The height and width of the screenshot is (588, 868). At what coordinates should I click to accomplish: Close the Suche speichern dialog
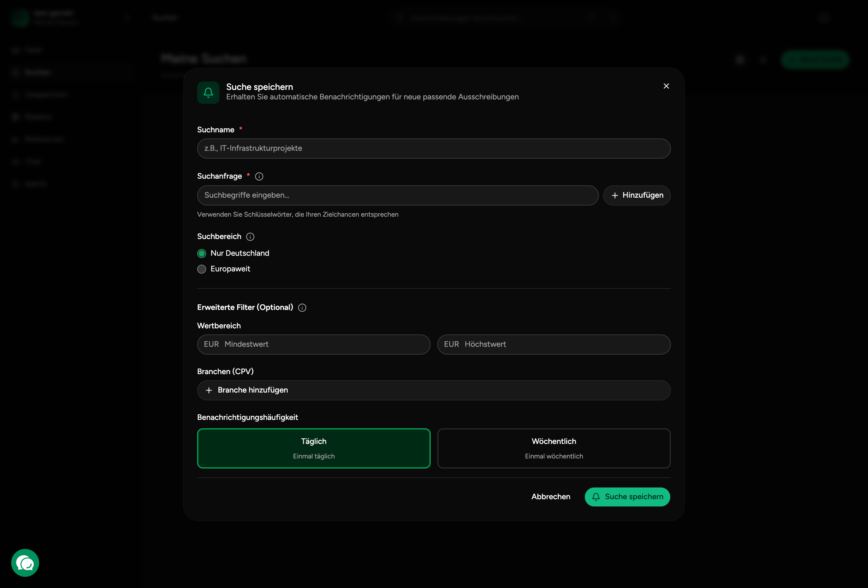coord(666,86)
